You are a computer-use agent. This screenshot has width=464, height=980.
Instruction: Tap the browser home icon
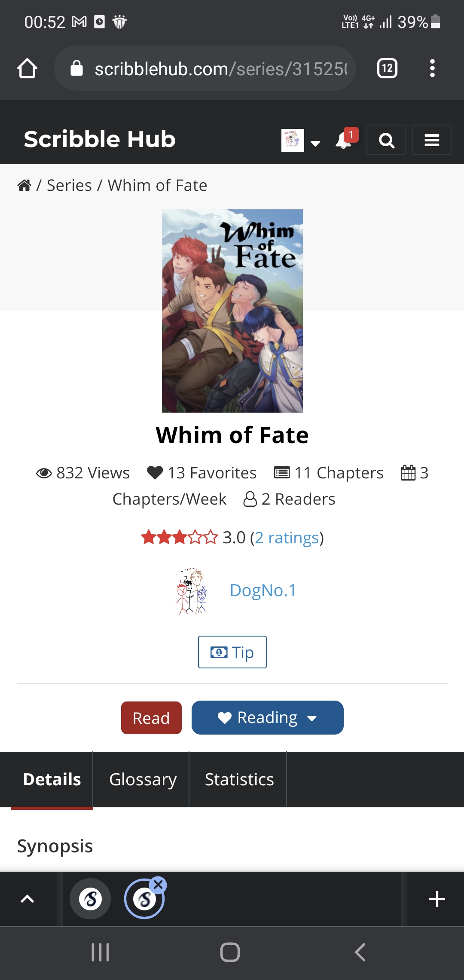27,68
